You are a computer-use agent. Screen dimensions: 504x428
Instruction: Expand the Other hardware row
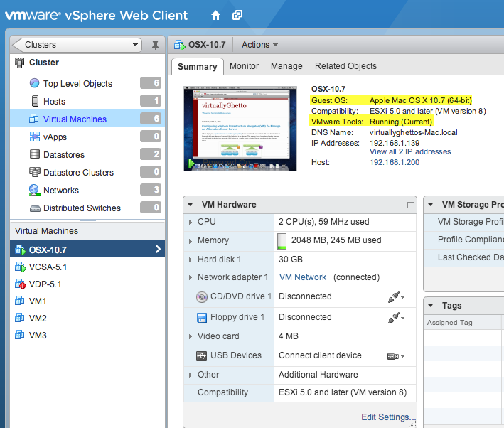pyautogui.click(x=191, y=375)
